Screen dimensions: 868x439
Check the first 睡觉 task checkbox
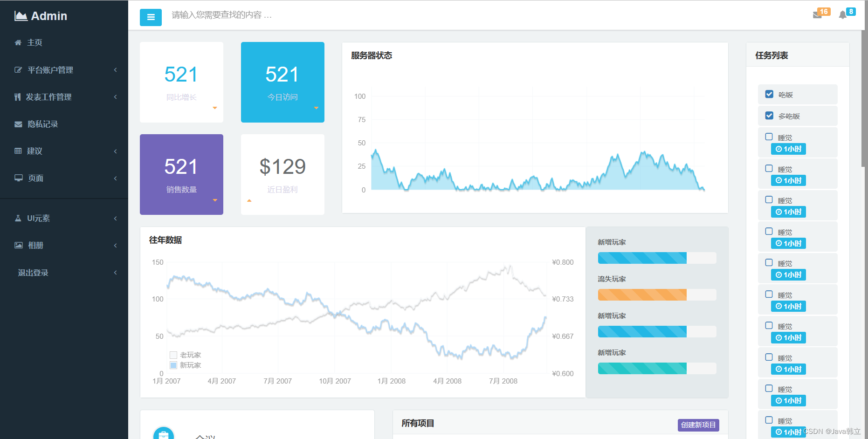tap(769, 137)
